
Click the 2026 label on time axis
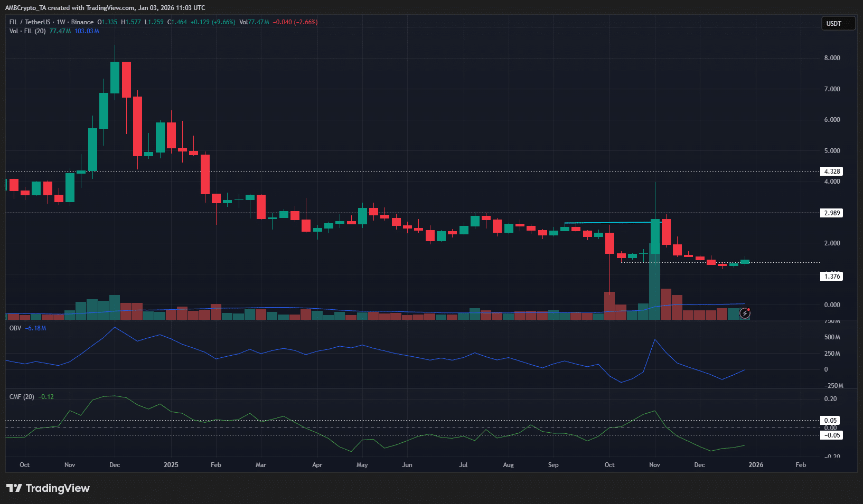tap(755, 465)
